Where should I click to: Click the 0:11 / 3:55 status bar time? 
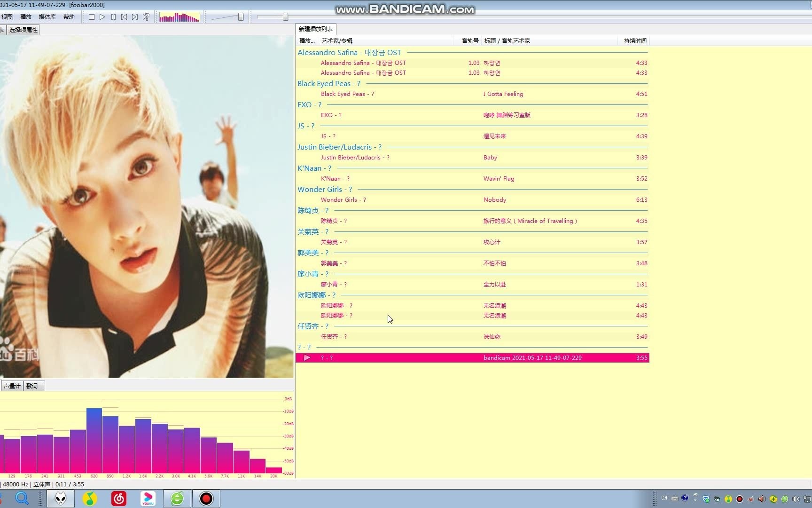[70, 484]
